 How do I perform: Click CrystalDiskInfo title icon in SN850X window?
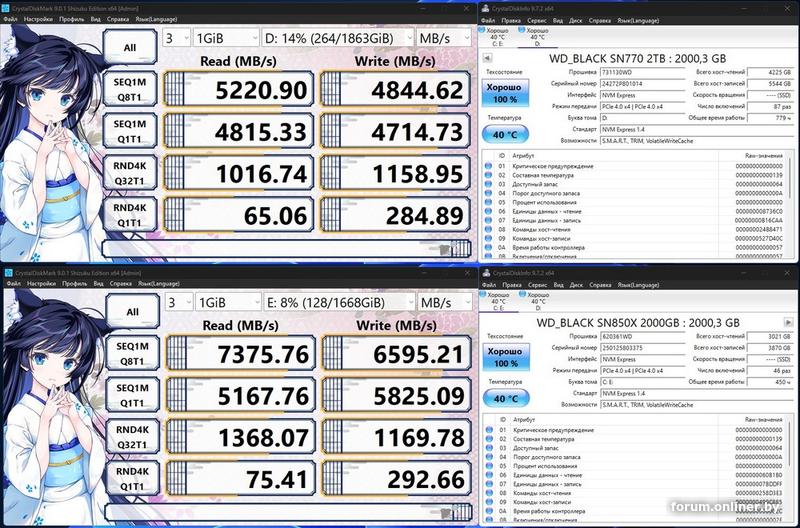coord(487,273)
